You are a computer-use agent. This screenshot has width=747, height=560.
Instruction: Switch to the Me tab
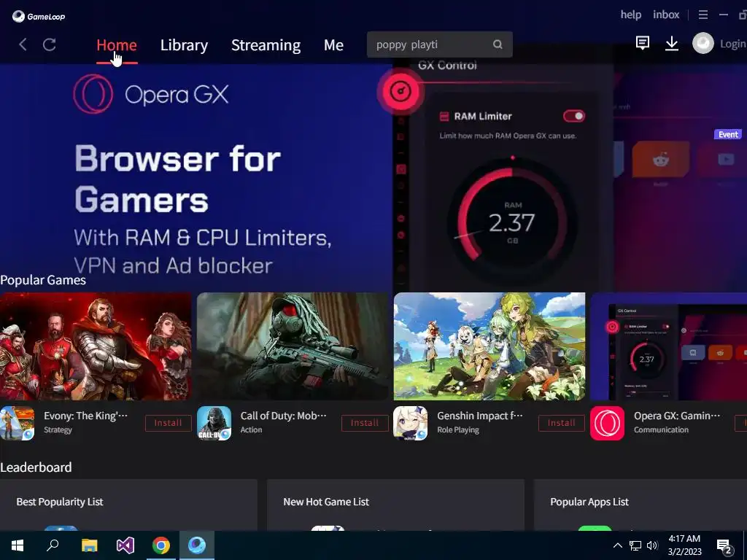tap(333, 44)
